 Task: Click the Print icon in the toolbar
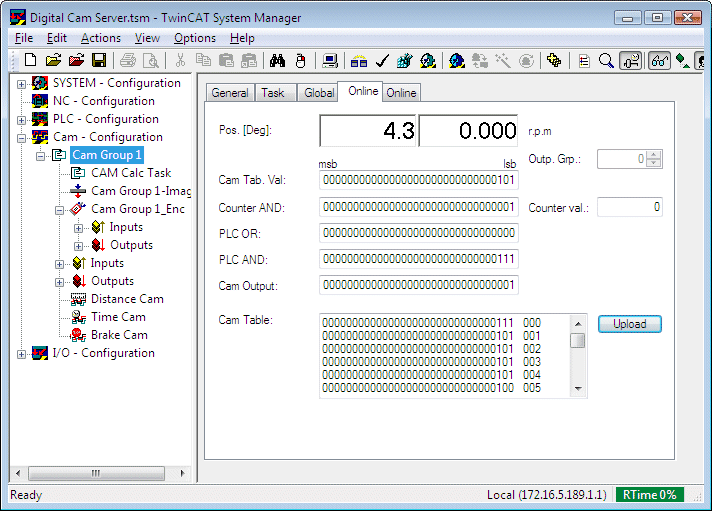pyautogui.click(x=128, y=60)
